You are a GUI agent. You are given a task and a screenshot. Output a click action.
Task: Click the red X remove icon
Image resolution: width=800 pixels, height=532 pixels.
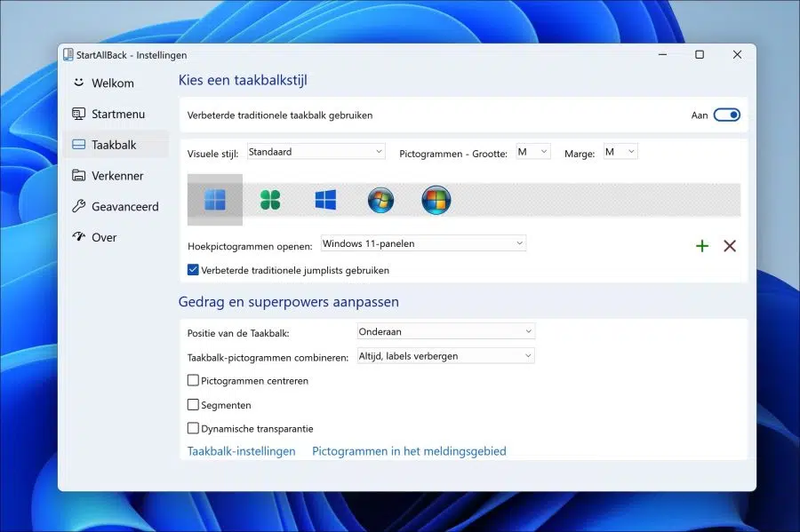pos(730,246)
